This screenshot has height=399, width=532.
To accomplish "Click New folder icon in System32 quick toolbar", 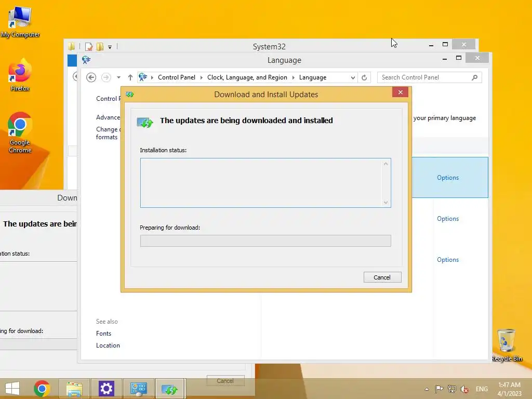I will (x=100, y=46).
